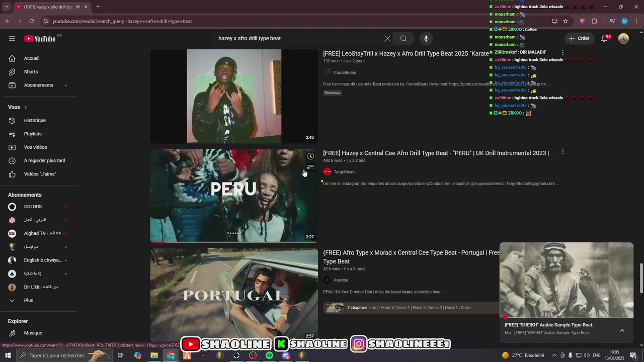The image size is (644, 362).
Task: Open the Afro Type x Morad Portugal title
Action: pos(411,257)
